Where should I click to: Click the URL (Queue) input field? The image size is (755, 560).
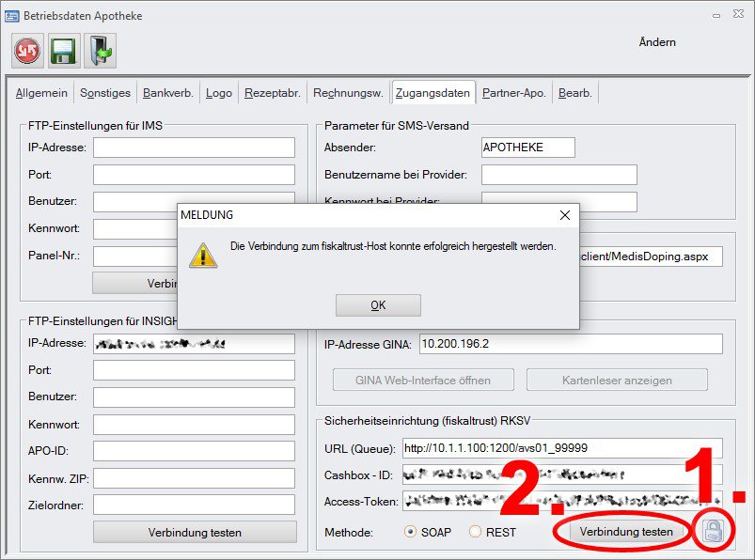pos(561,447)
